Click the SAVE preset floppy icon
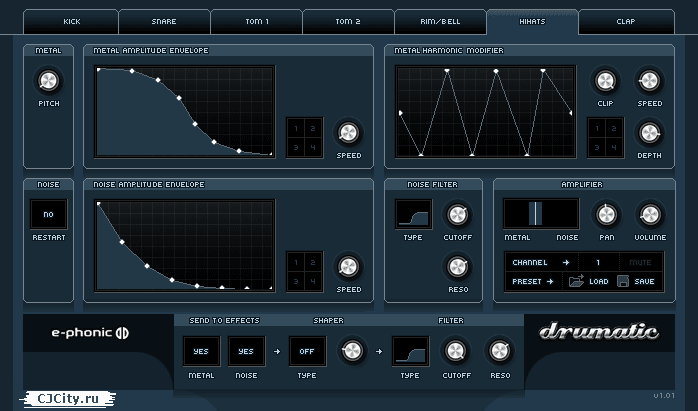698x411 pixels. point(623,281)
